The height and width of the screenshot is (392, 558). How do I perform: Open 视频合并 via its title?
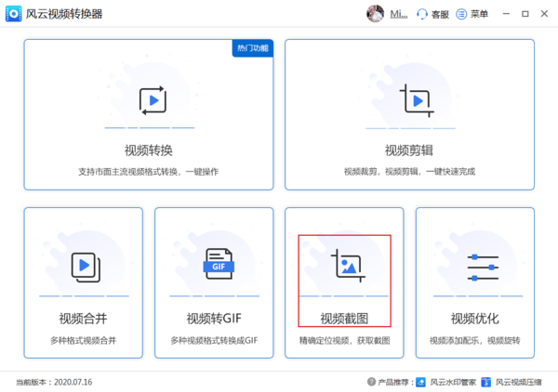coord(84,319)
